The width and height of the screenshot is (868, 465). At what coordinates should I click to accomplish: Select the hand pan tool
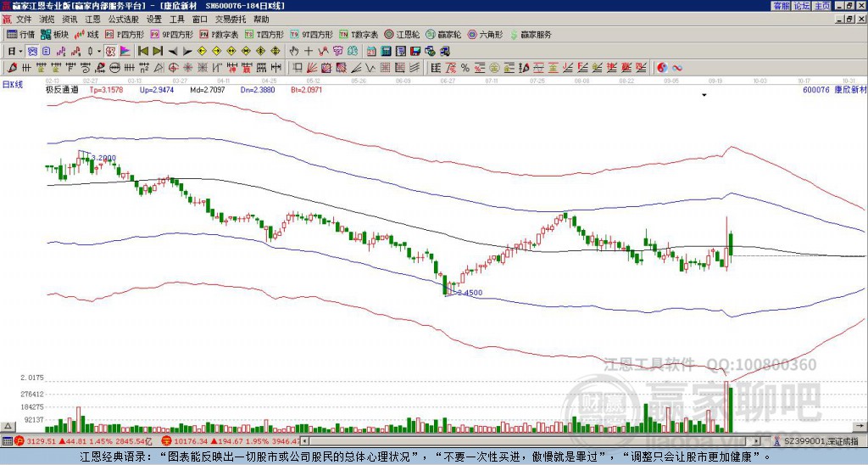[x=294, y=52]
